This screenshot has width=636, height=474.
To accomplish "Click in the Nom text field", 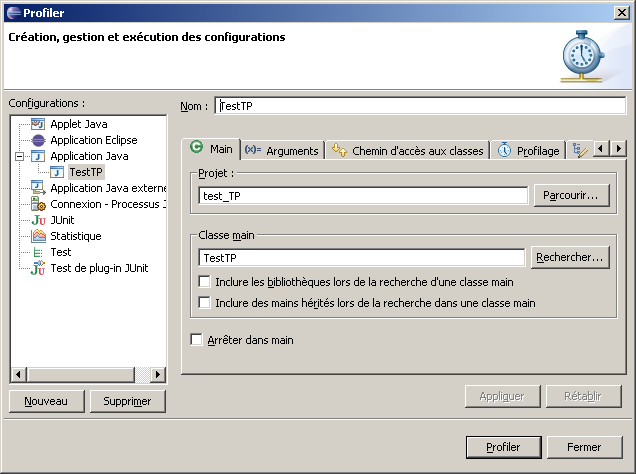I will point(420,106).
